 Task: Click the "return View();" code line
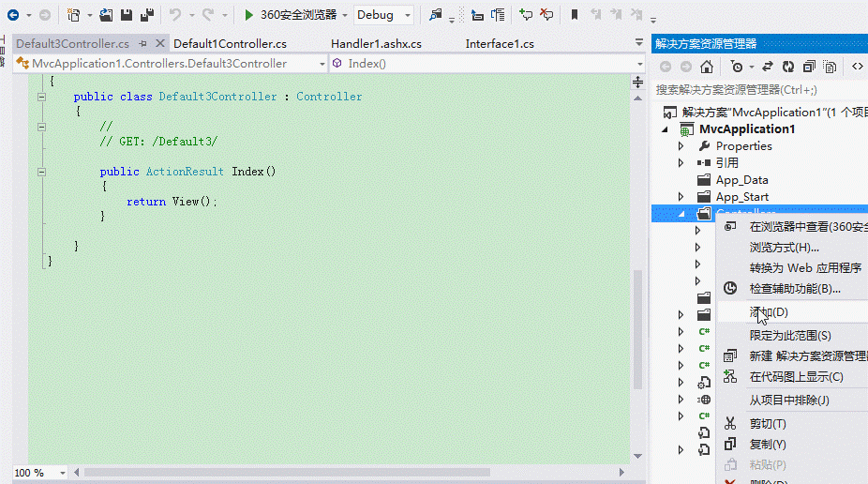point(172,202)
